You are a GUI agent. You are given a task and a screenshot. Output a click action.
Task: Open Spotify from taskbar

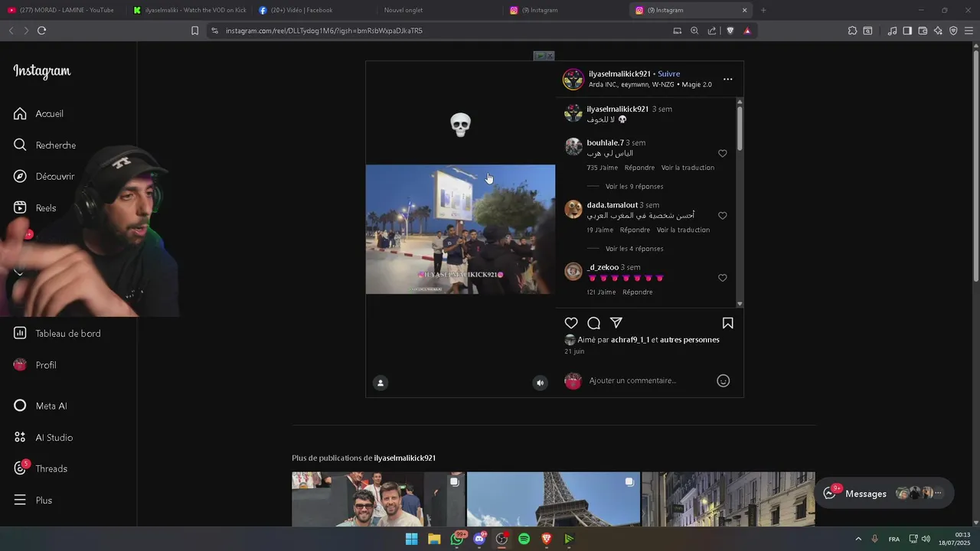pos(524,539)
